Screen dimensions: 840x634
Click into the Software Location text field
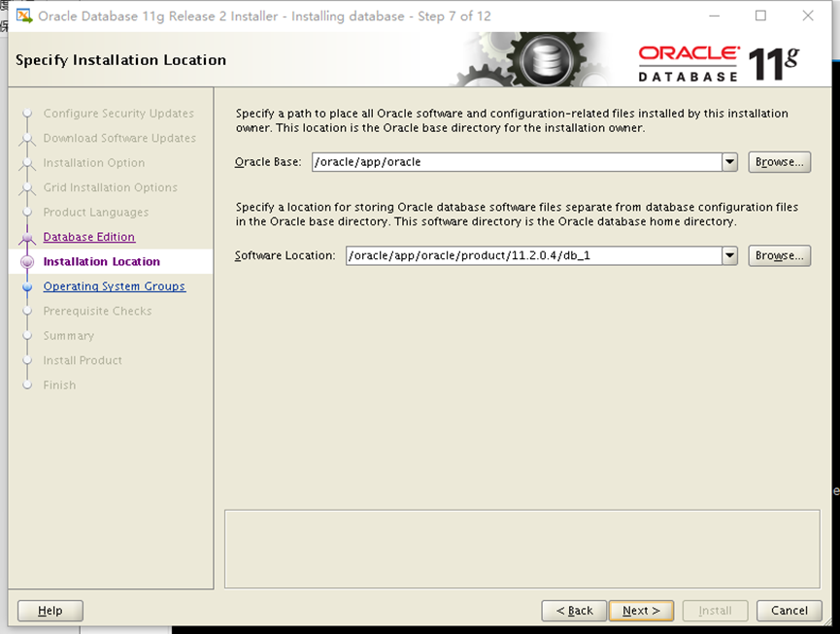coord(532,256)
